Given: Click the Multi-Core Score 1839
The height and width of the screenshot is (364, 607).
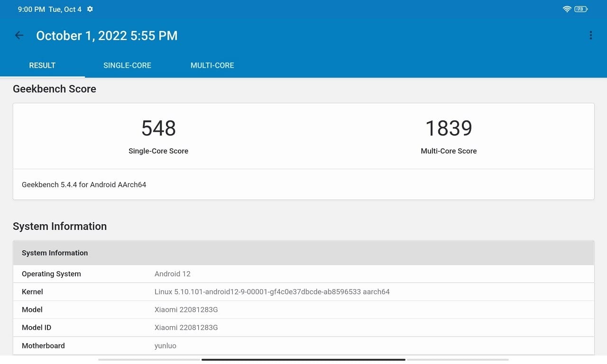Looking at the screenshot, I should click(449, 127).
